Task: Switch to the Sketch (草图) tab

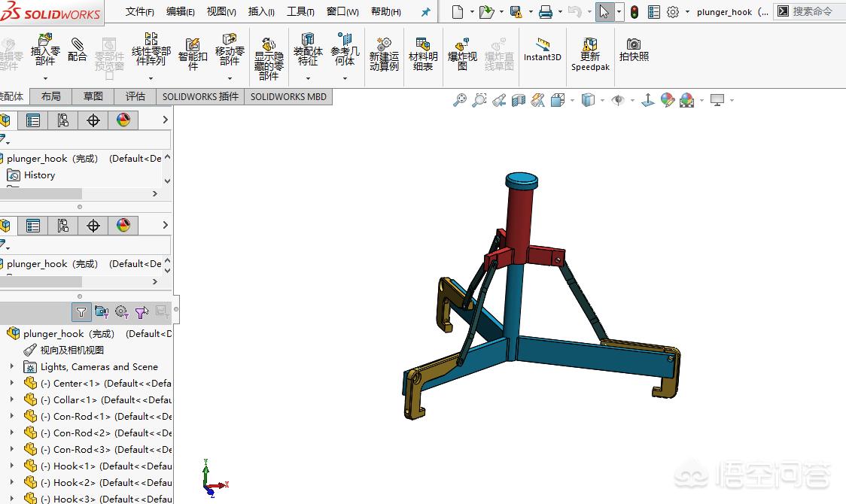Action: 93,96
